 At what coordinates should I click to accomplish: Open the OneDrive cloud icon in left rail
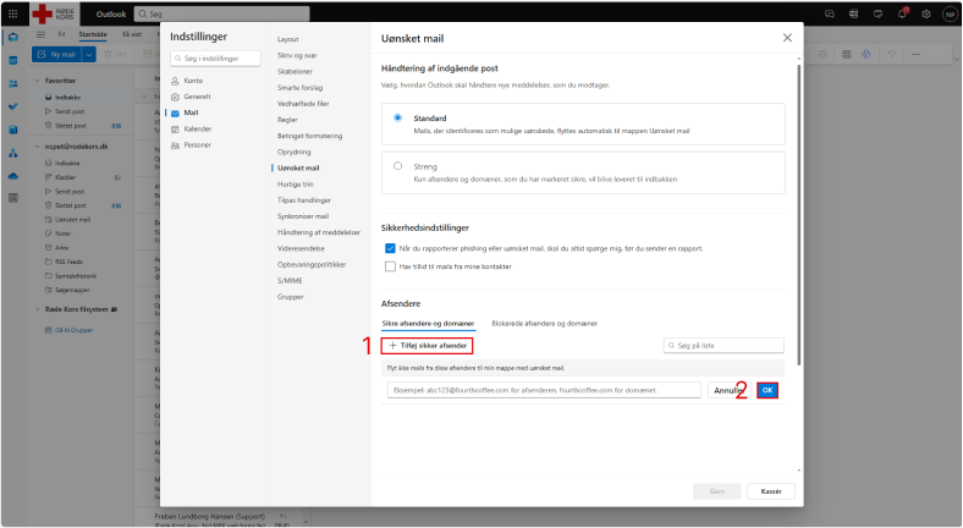pos(13,176)
